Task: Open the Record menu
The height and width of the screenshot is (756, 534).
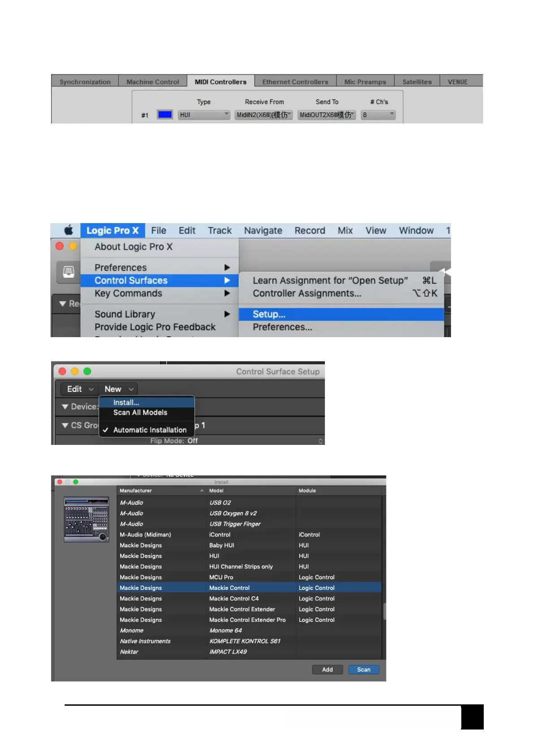Action: [x=310, y=230]
